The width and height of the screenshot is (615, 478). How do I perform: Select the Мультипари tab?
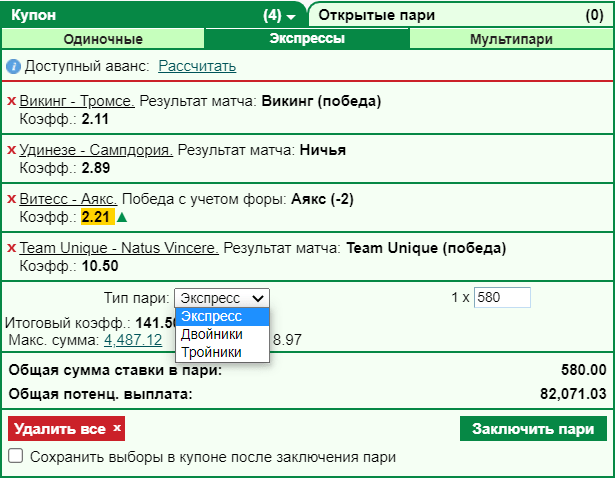511,39
